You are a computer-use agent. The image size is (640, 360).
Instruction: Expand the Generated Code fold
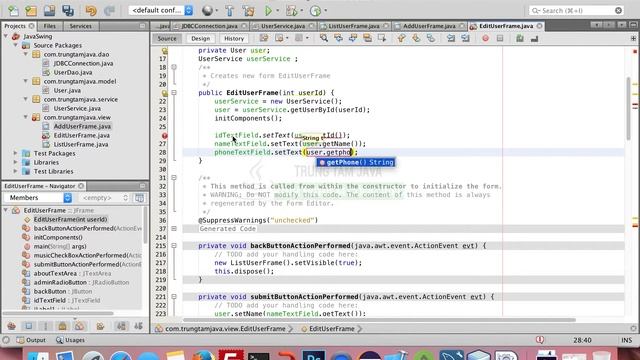point(174,229)
